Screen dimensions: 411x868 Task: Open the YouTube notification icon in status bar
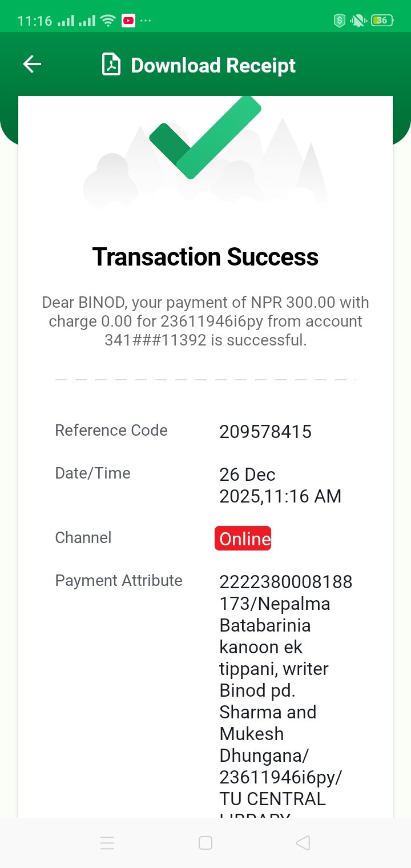pos(128,21)
